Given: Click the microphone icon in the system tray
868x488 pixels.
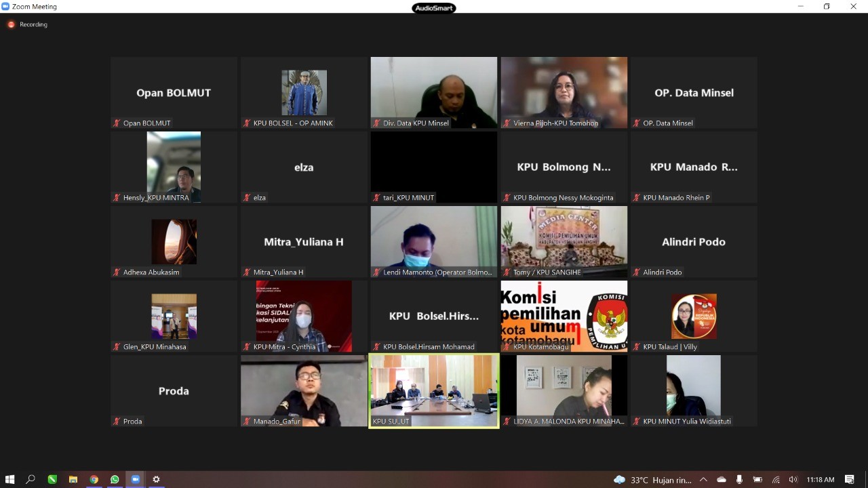Looking at the screenshot, I should point(739,479).
